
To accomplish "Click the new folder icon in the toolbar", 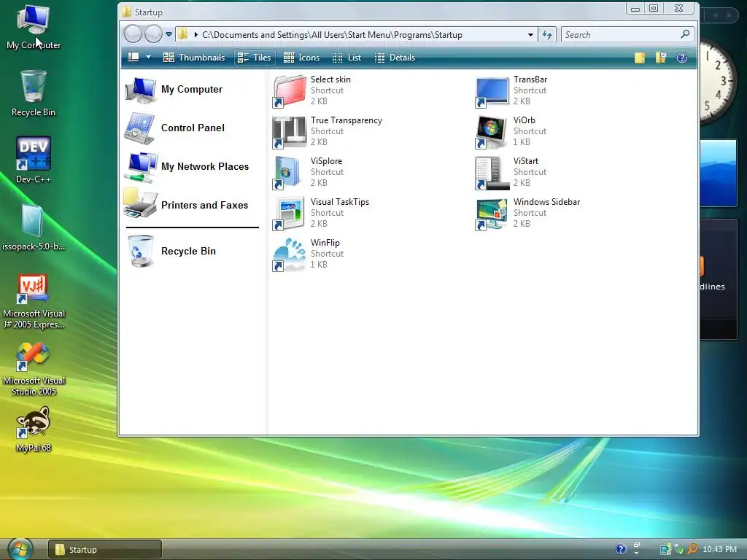I will point(640,58).
